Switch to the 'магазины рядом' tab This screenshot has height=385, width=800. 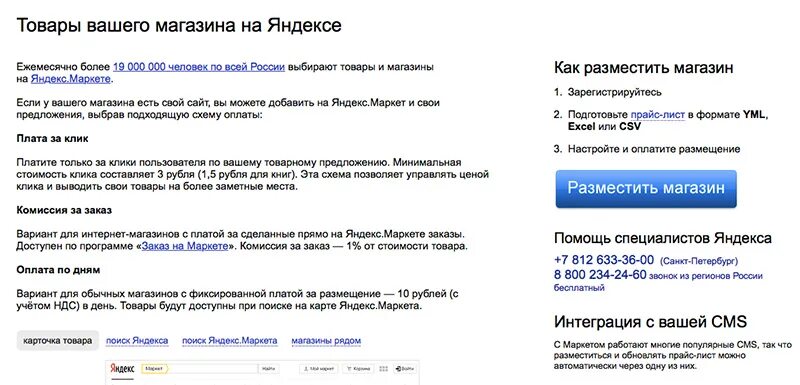[x=327, y=341]
